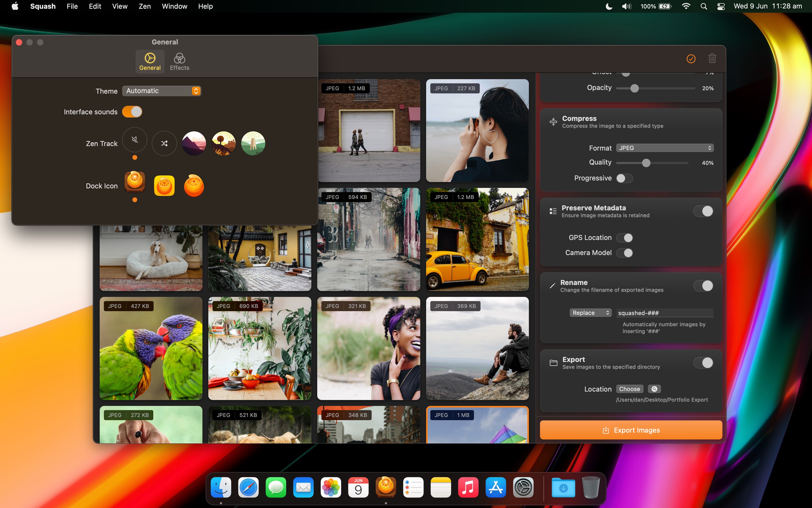Open the Window menu
Screen dimensions: 812x508
click(x=174, y=6)
